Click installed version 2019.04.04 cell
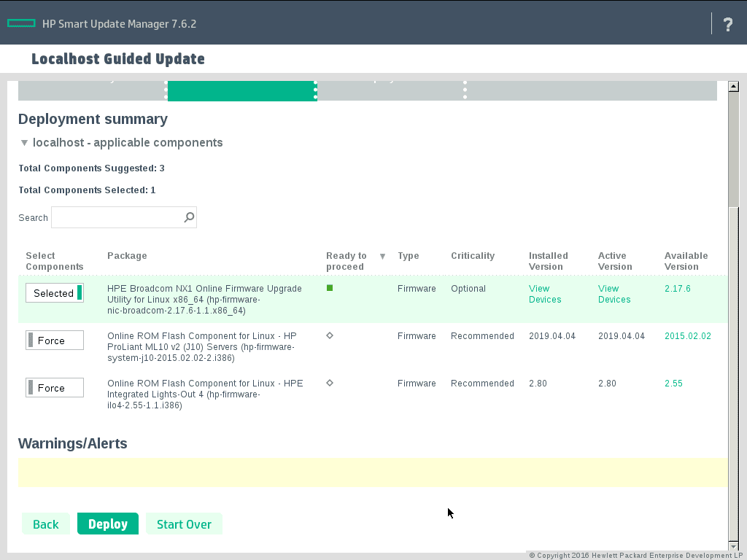 tap(552, 335)
